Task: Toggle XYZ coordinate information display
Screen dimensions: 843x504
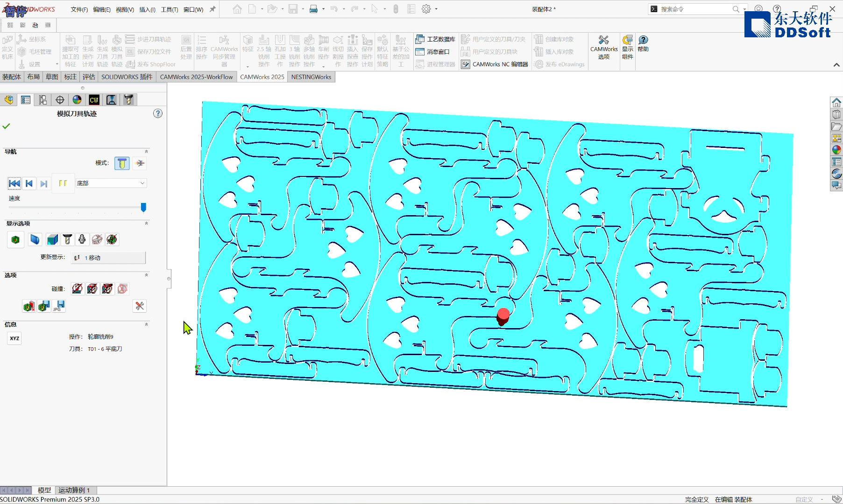Action: (14, 338)
